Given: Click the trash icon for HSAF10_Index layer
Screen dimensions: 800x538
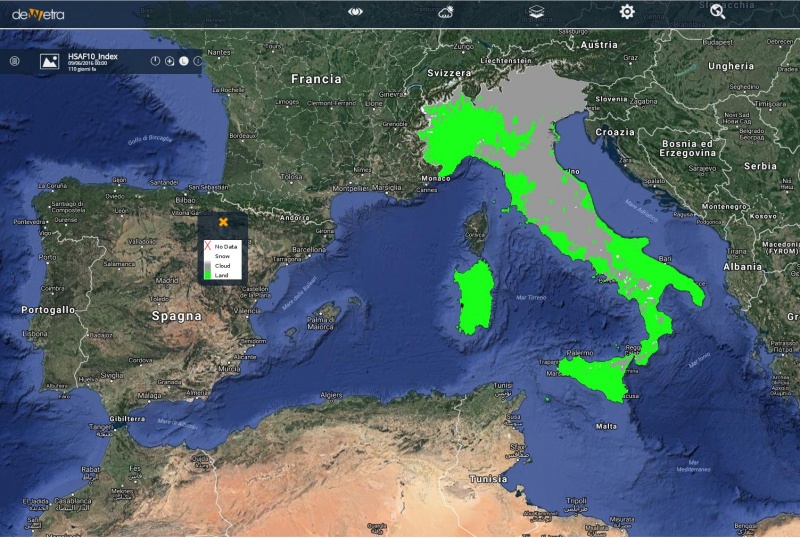Looking at the screenshot, I should [15, 61].
